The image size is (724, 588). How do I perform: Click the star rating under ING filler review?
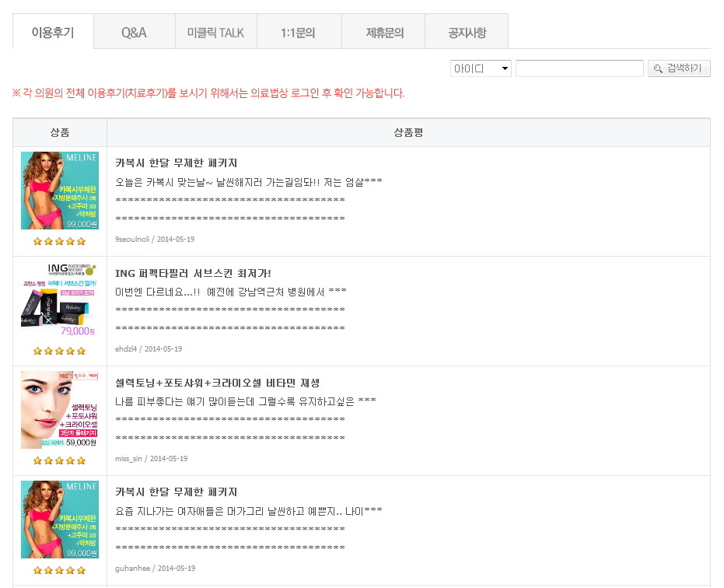tap(60, 351)
